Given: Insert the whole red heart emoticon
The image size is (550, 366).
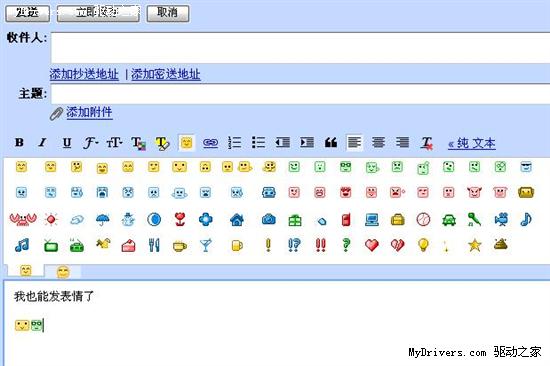Looking at the screenshot, I should point(372,245).
